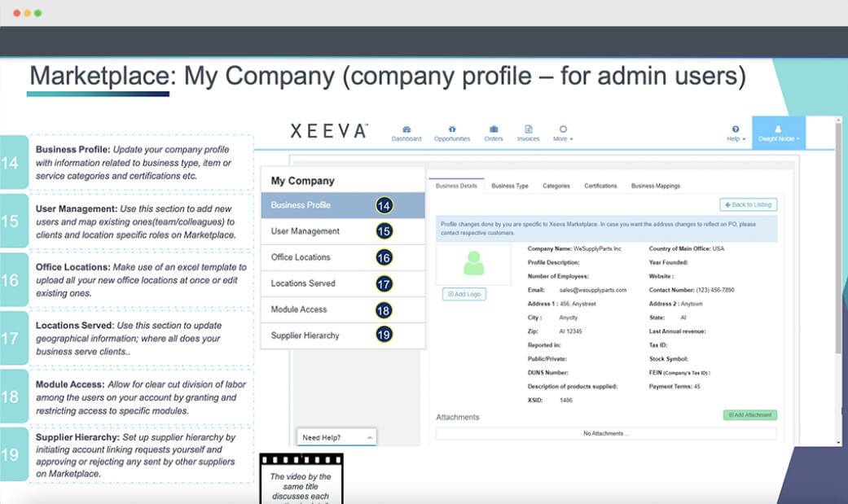Click the Country of Main Office USA text
This screenshot has width=848, height=504.
(686, 249)
